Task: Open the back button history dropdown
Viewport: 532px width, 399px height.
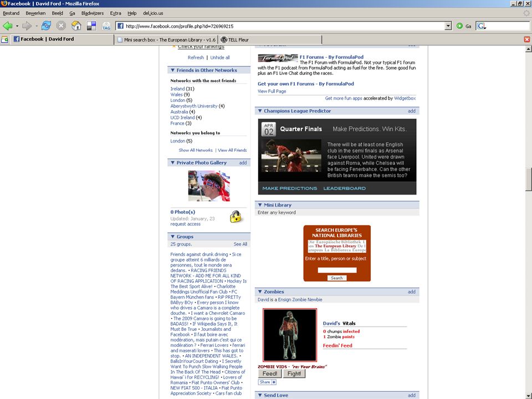Action: click(x=17, y=26)
